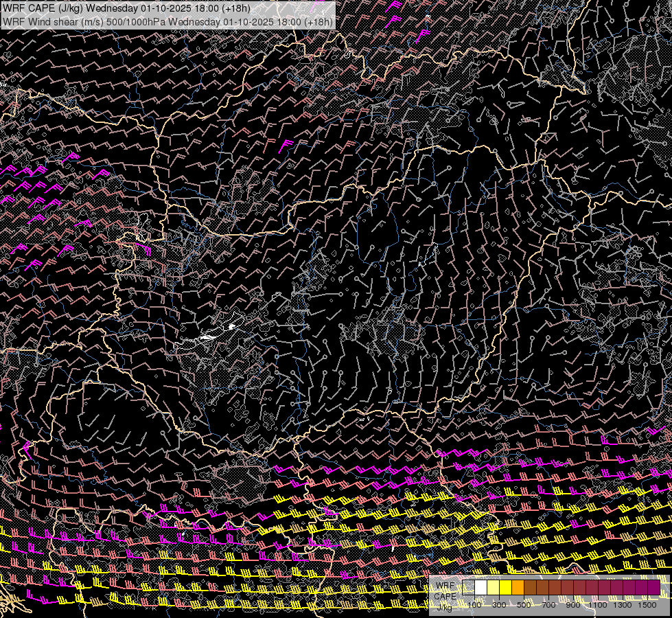Click the J/kg unit text in legend
672x618 pixels.
[445, 606]
